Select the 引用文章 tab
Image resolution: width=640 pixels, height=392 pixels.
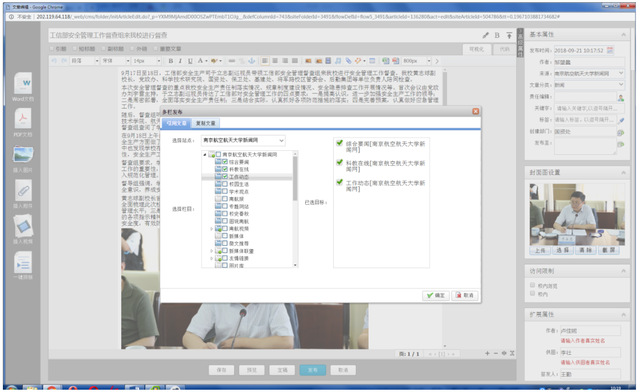tap(176, 123)
